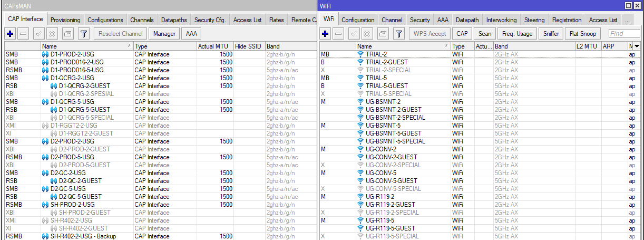This screenshot has height=240, width=644.
Task: Switch to Configuration tab in WiFi window
Action: pos(358,20)
